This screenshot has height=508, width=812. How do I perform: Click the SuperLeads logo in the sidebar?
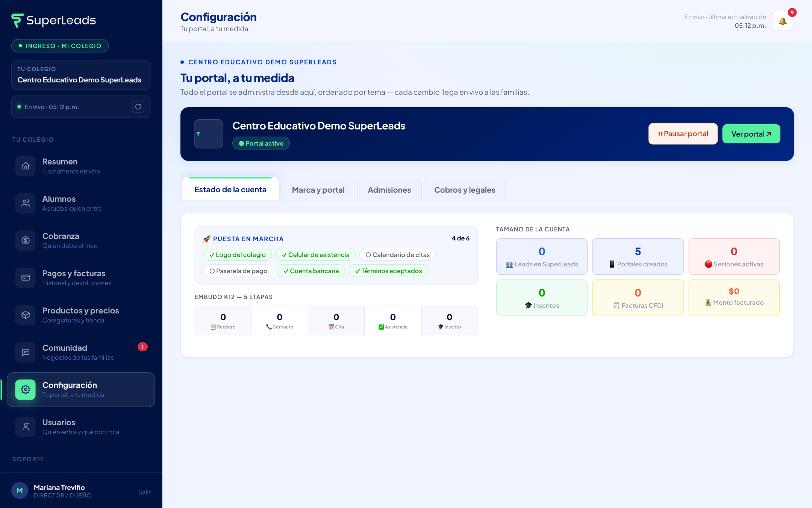click(54, 20)
